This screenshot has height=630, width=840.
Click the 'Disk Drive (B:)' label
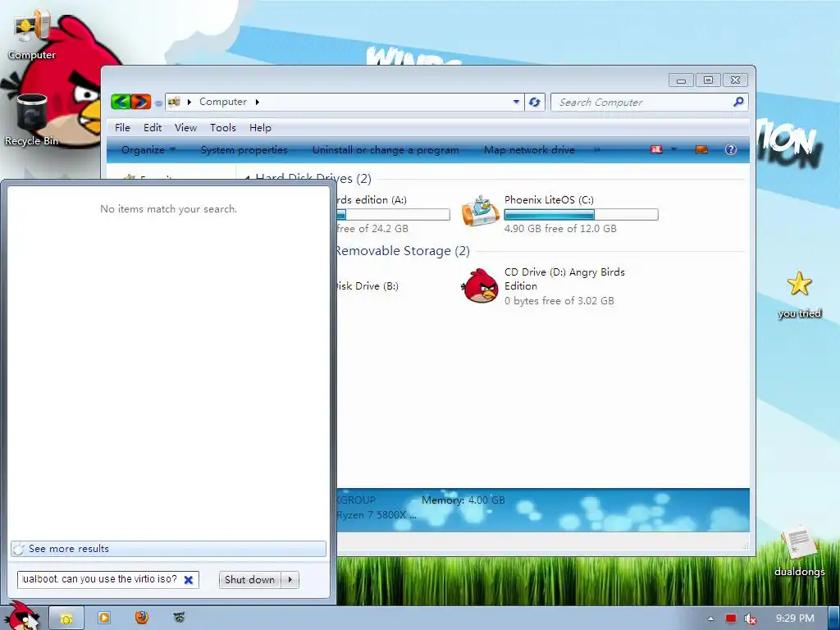[x=367, y=286]
